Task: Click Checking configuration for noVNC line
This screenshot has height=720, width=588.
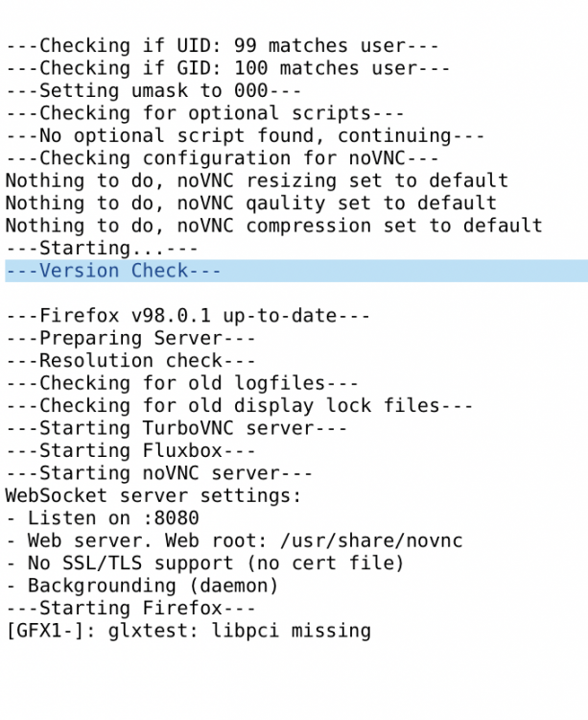Action: click(x=222, y=158)
